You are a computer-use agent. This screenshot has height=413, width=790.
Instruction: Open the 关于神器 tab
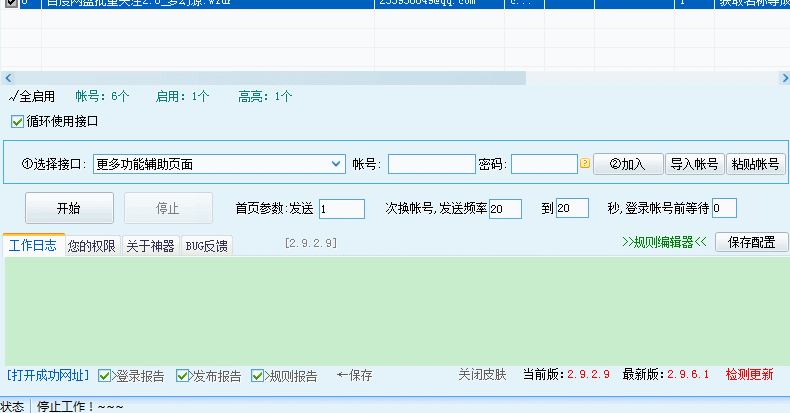tap(150, 245)
